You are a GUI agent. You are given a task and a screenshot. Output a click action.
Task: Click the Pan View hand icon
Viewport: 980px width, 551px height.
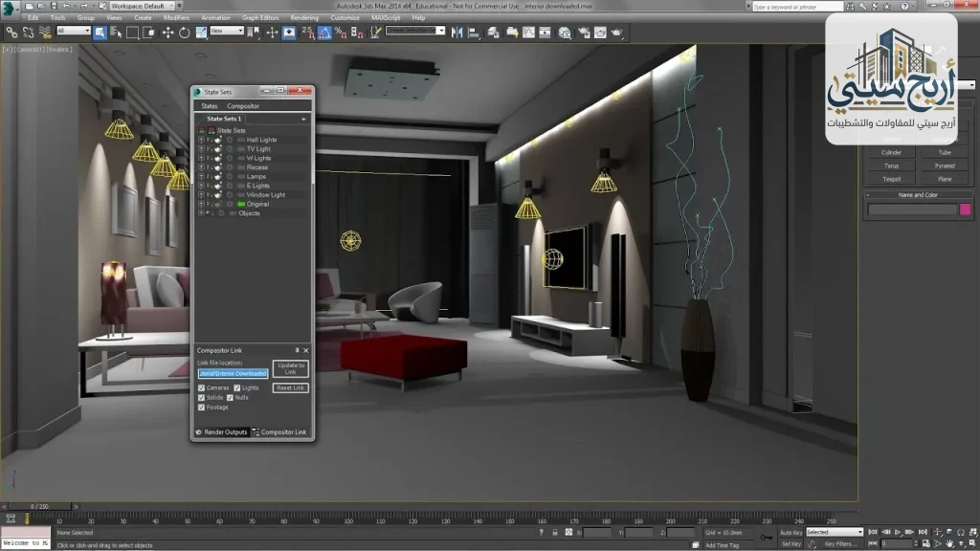tap(949, 543)
